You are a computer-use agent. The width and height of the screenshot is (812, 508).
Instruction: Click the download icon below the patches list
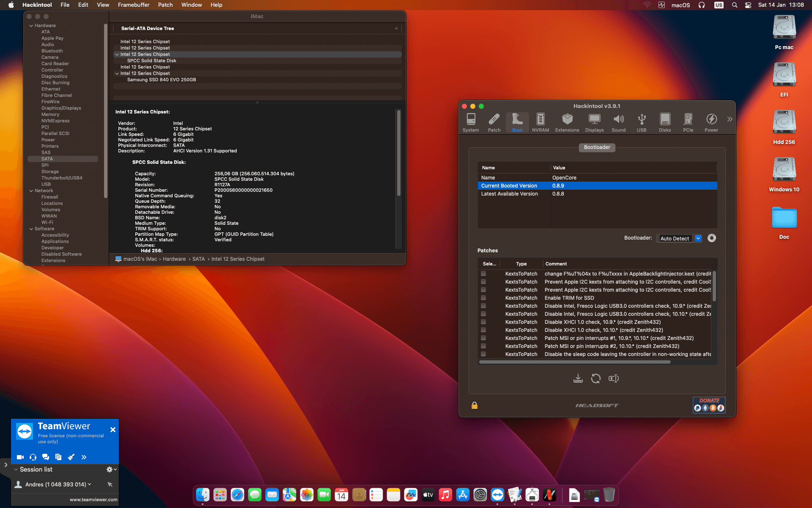pos(578,378)
